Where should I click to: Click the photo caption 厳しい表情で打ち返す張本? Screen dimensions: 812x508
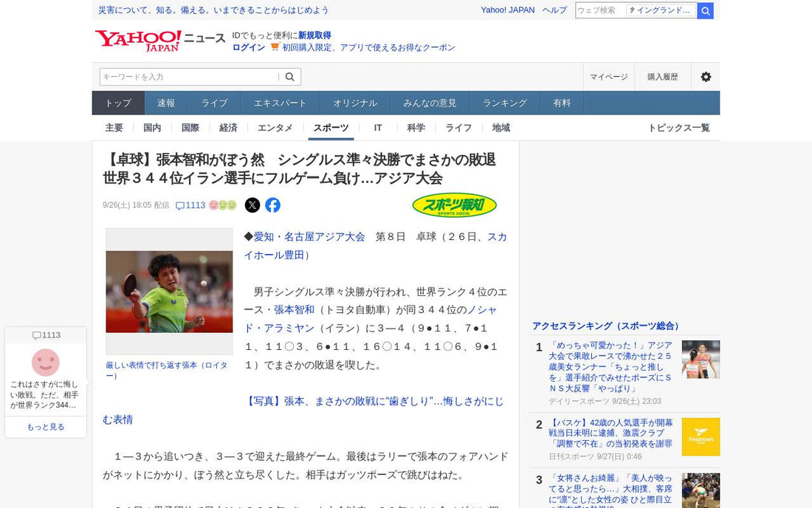click(167, 370)
